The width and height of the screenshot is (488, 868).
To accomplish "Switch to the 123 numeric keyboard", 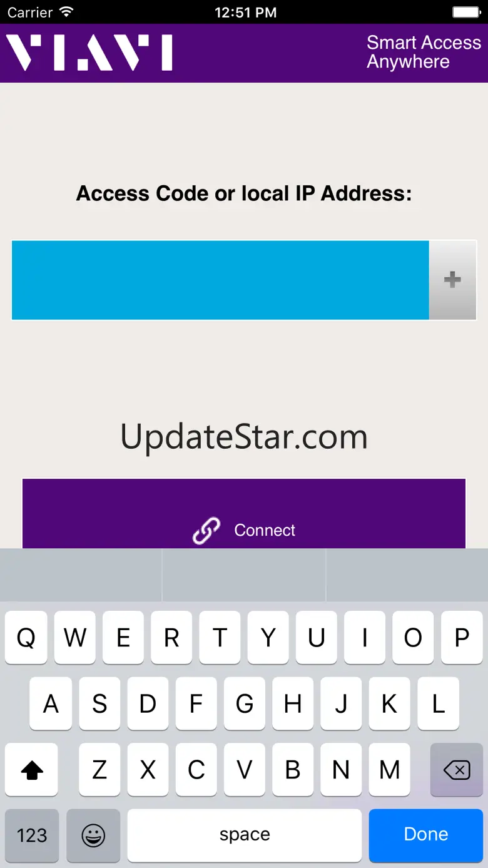I will 32,835.
